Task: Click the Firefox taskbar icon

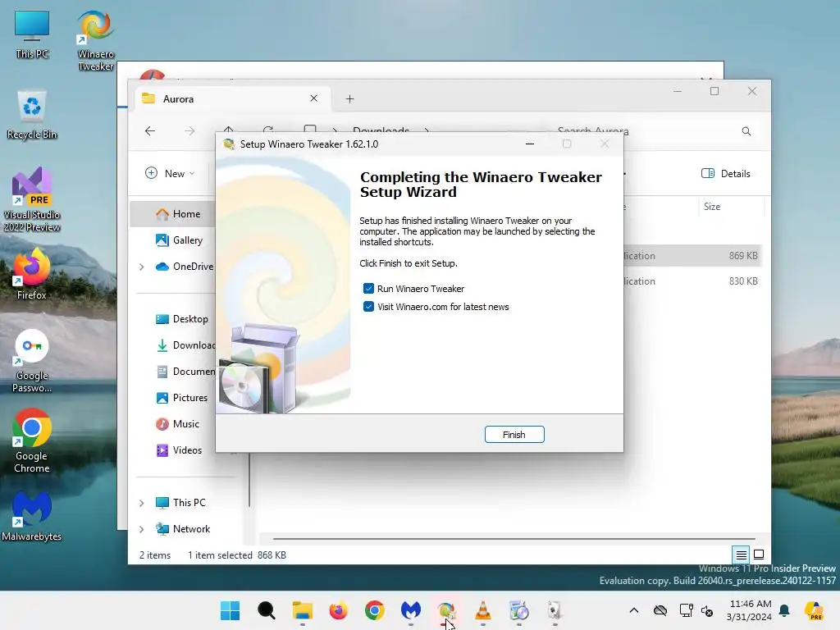Action: pos(339,610)
